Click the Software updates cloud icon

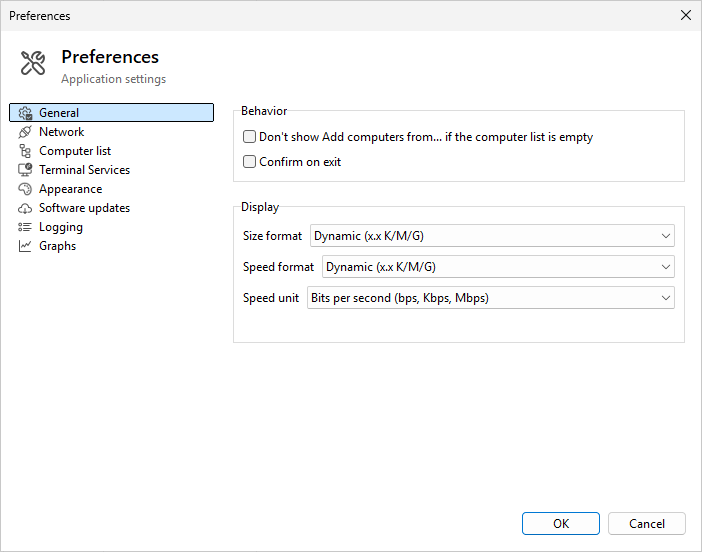[x=26, y=208]
